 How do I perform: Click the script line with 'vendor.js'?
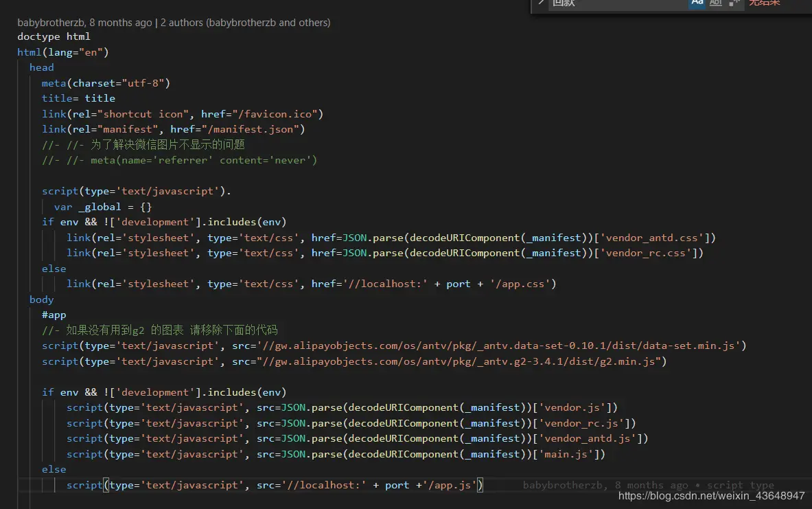pos(342,407)
